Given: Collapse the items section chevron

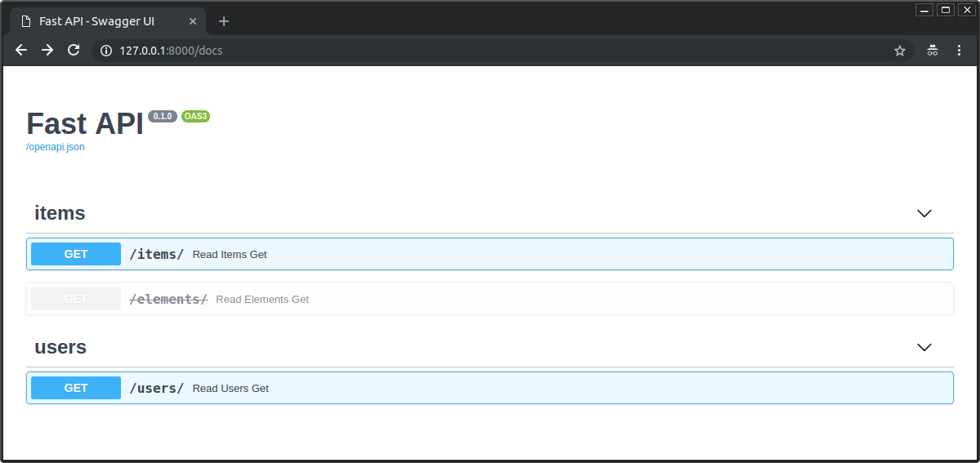Looking at the screenshot, I should pyautogui.click(x=924, y=213).
